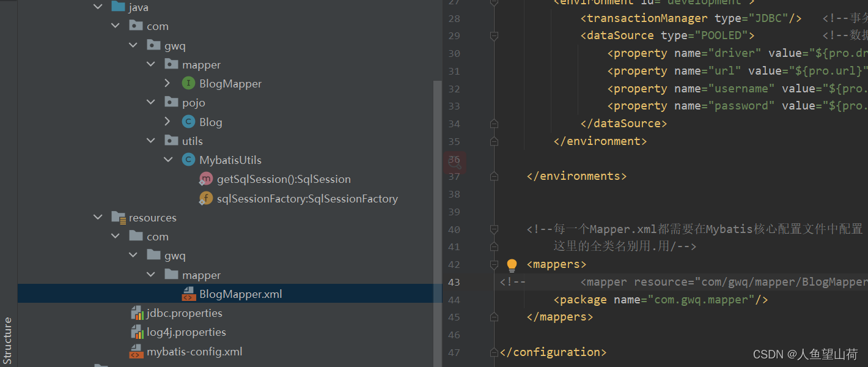868x367 pixels.
Task: Click the com package icon under java
Action: pos(136,26)
